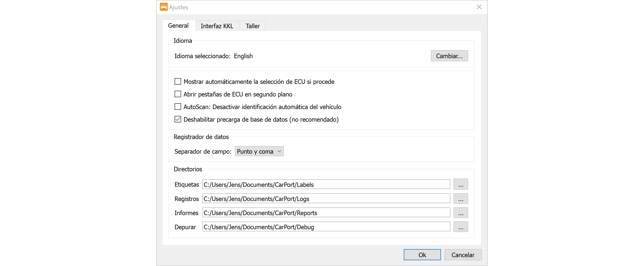
Task: Click the Informes directory path field
Action: click(x=326, y=213)
